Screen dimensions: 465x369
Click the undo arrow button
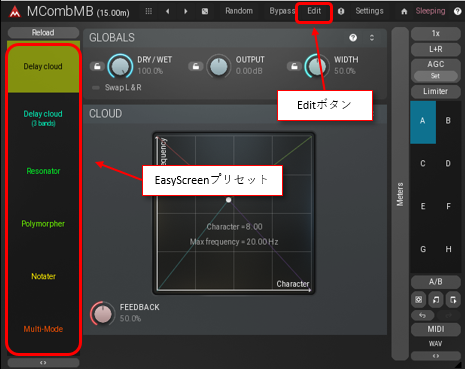(x=423, y=315)
